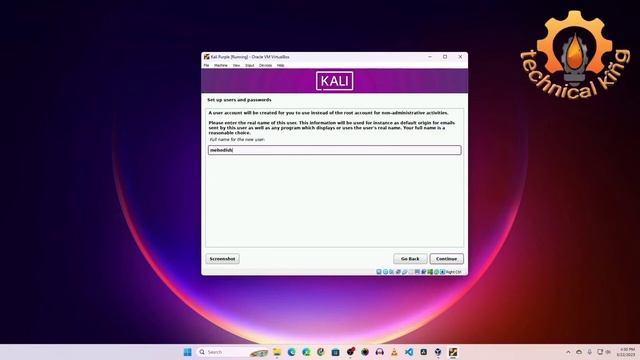Open Microsoft Edge from the taskbar

[x=291, y=352]
